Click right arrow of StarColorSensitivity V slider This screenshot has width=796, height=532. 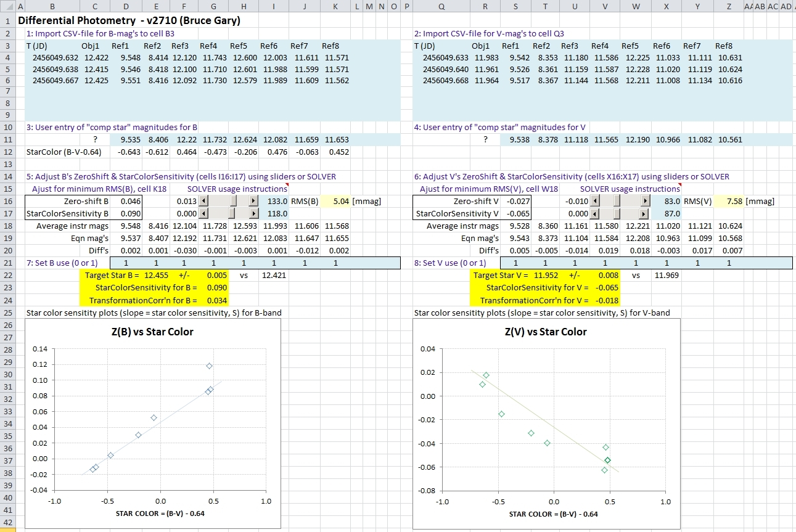[645, 213]
